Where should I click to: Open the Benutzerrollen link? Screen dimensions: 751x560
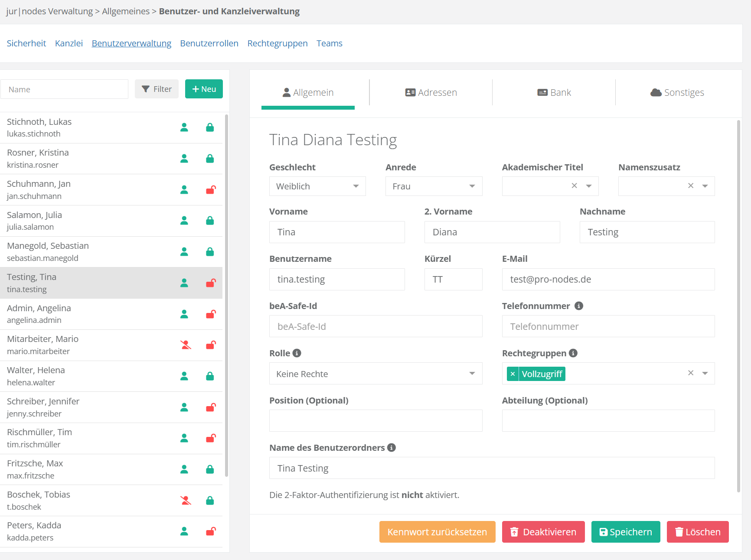(x=209, y=43)
